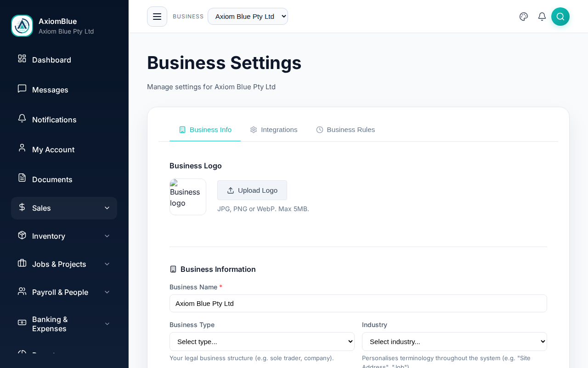The image size is (588, 368).
Task: Click the Payroll & People users icon
Action: point(22,291)
